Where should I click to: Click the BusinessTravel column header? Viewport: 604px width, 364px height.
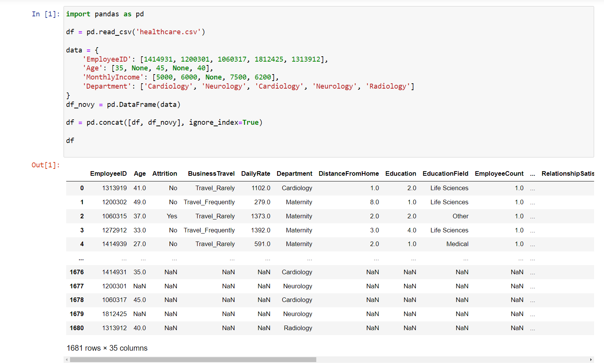(211, 173)
